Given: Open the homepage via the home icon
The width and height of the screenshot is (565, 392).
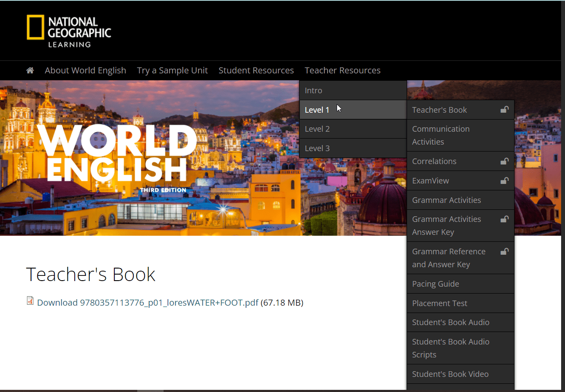Looking at the screenshot, I should coord(29,70).
